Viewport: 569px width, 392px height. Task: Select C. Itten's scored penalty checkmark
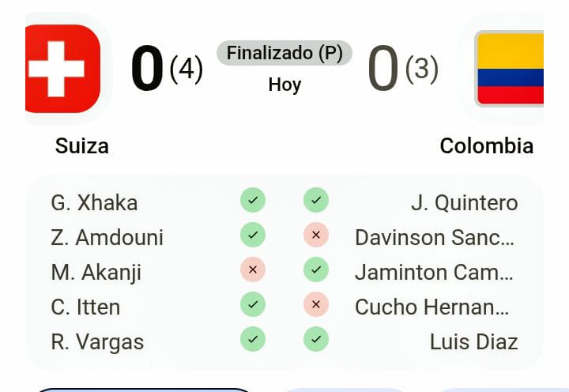click(253, 304)
